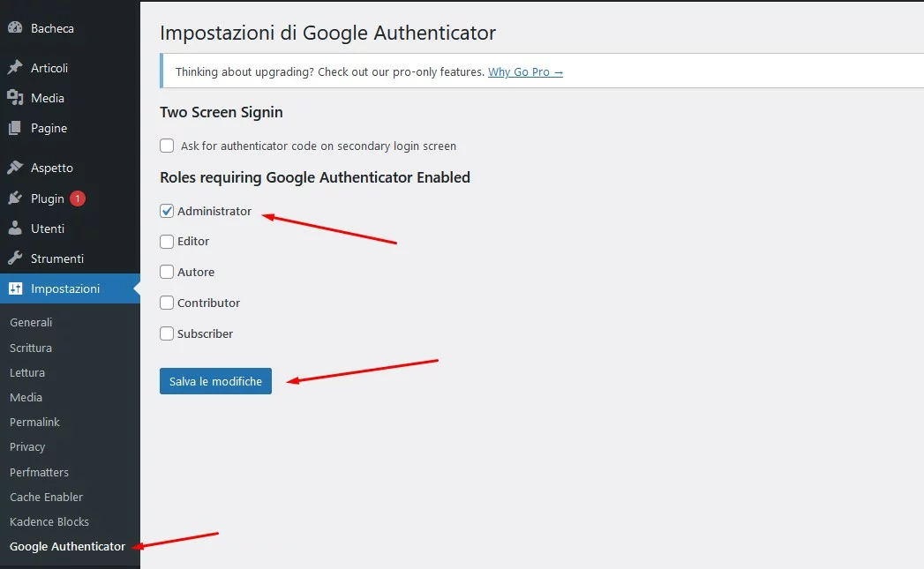Enable authenticator code on secondary login screen
The width and height of the screenshot is (924, 569).
(167, 145)
